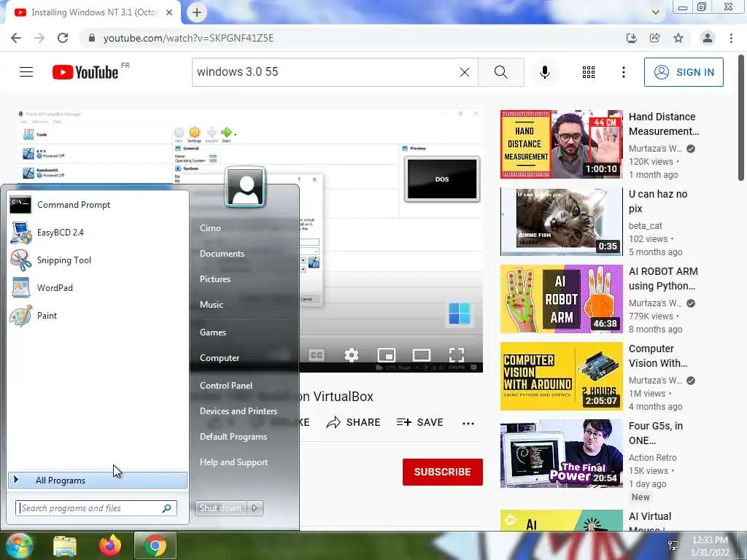Close the Installing Windows NT 3.1 tab
Viewport: 747px width, 560px height.
[x=169, y=12]
